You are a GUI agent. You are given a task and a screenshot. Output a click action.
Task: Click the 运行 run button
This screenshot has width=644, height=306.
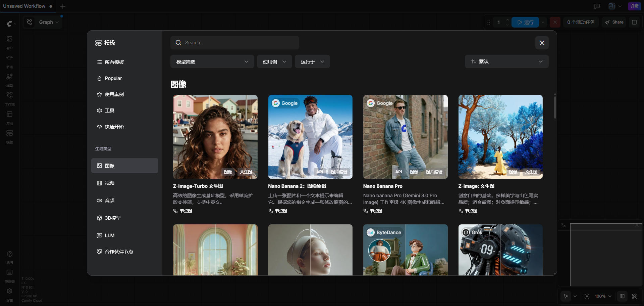[525, 22]
